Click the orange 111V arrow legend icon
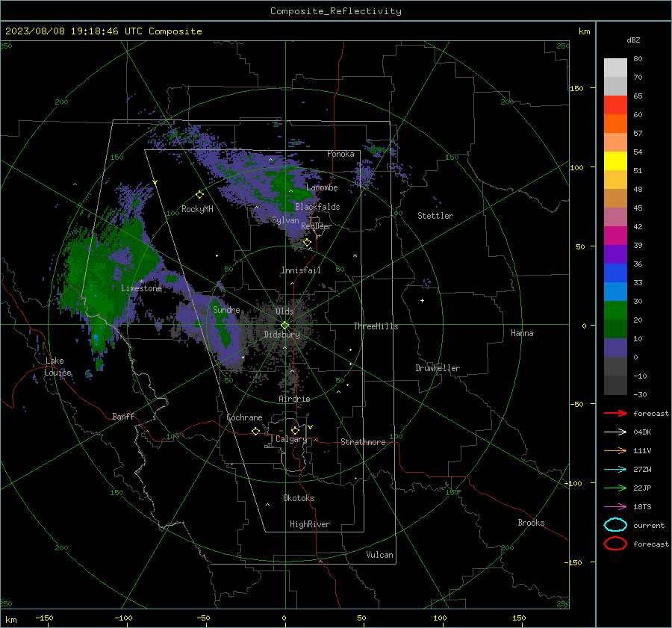The width and height of the screenshot is (672, 628). (615, 450)
